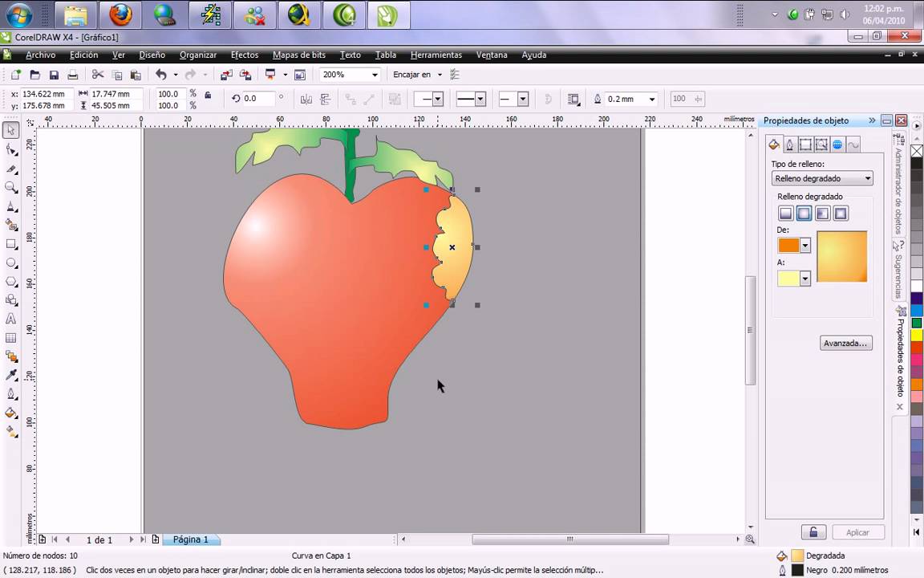Select the Crop tool in the toolbox

click(11, 169)
